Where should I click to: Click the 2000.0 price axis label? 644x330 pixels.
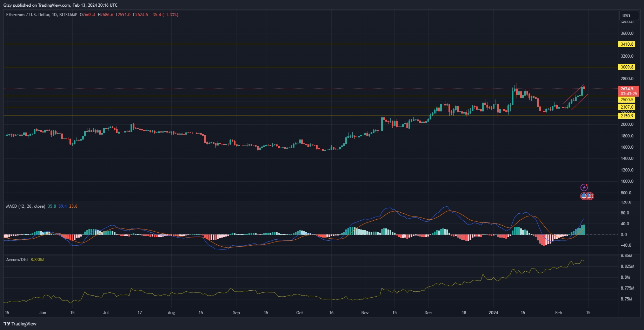[627, 124]
